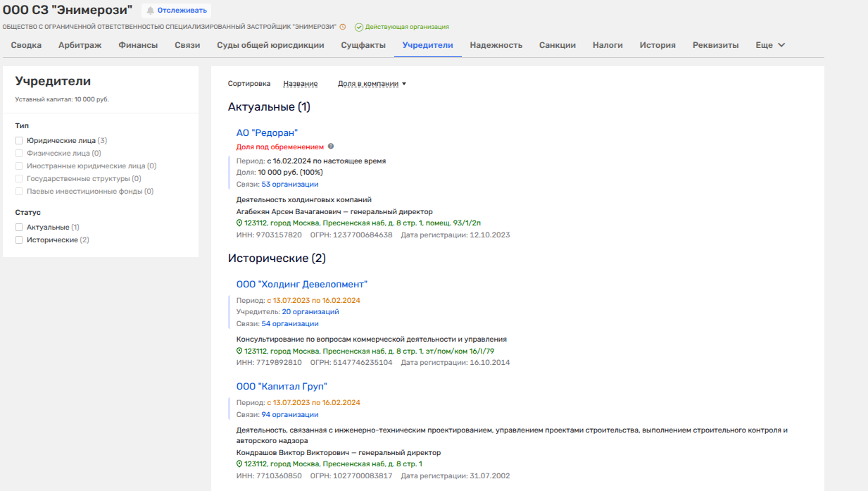Go to the Надежность tab
The width and height of the screenshot is (868, 491).
click(496, 45)
